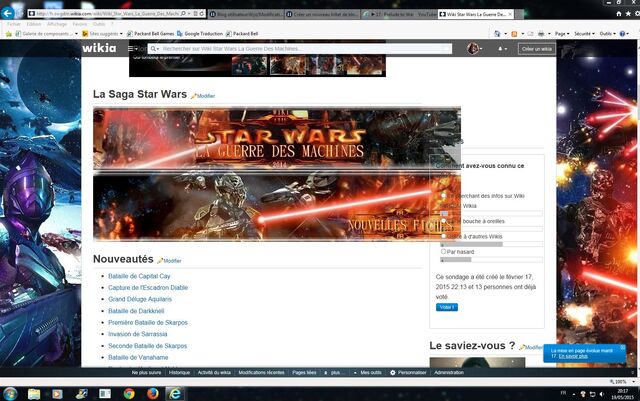Open the user avatar account menu
This screenshot has height=401, width=640.
[x=473, y=49]
